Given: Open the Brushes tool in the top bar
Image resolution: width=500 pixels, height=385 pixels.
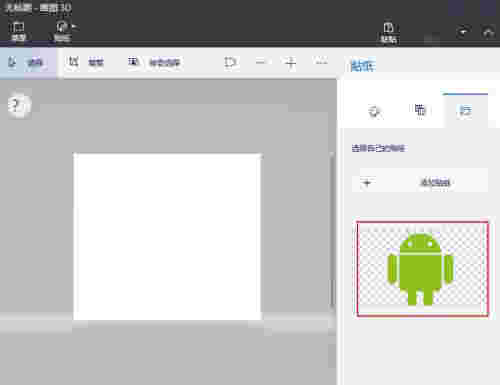Looking at the screenshot, I should [63, 31].
